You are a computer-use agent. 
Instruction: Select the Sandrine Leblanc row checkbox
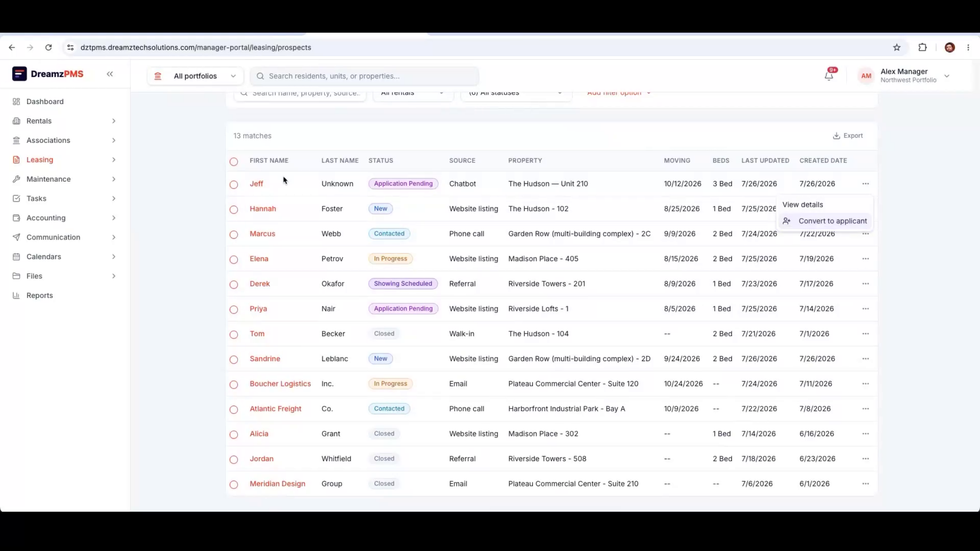(234, 360)
